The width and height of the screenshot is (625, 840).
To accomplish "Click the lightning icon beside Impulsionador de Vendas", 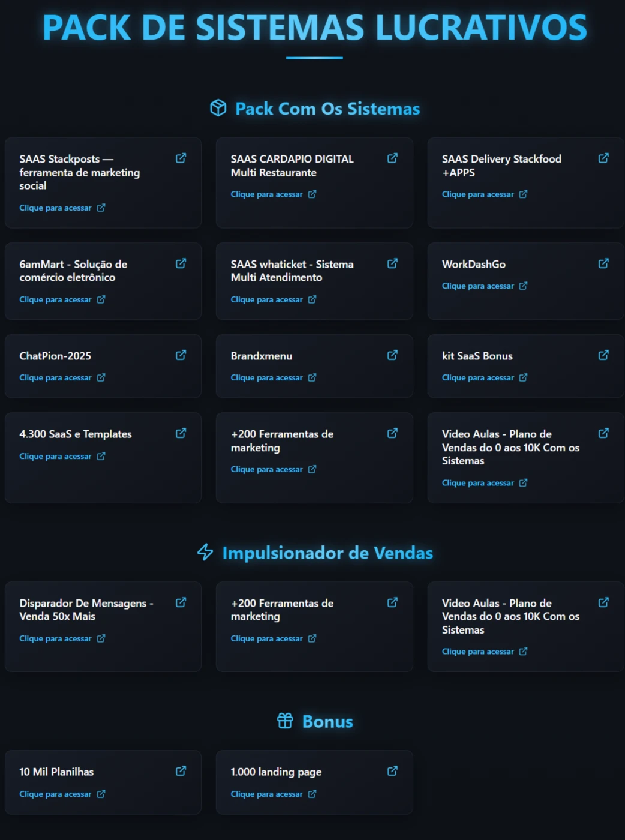I will click(x=205, y=552).
